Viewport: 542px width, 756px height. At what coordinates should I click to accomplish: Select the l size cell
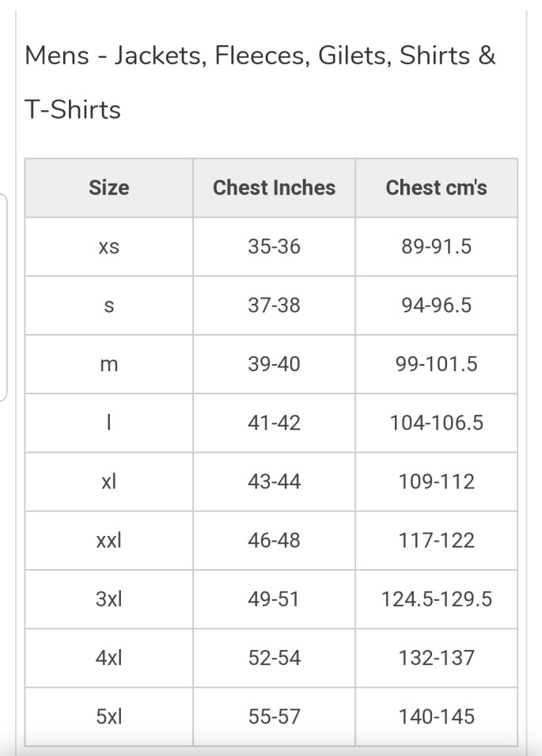coord(108,423)
